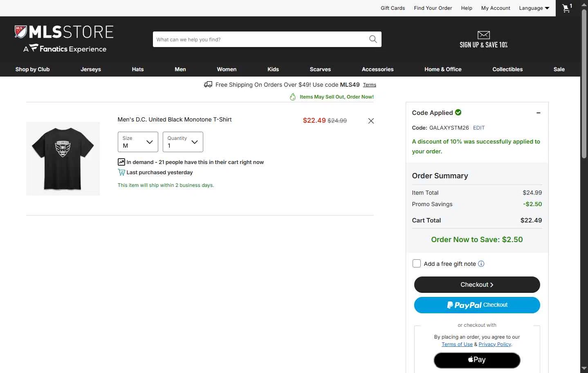Click the Promo Savings -$2.50 value
Image resolution: width=588 pixels, height=373 pixels.
(x=532, y=204)
